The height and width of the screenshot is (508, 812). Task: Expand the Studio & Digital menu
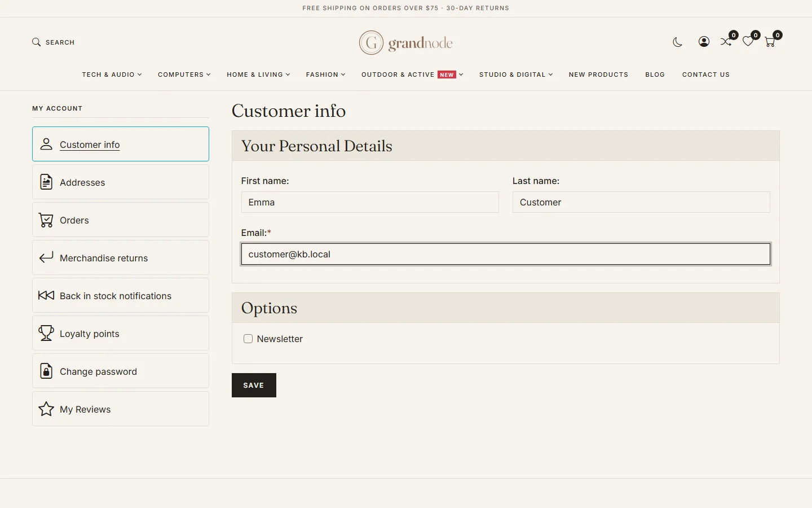pyautogui.click(x=516, y=75)
